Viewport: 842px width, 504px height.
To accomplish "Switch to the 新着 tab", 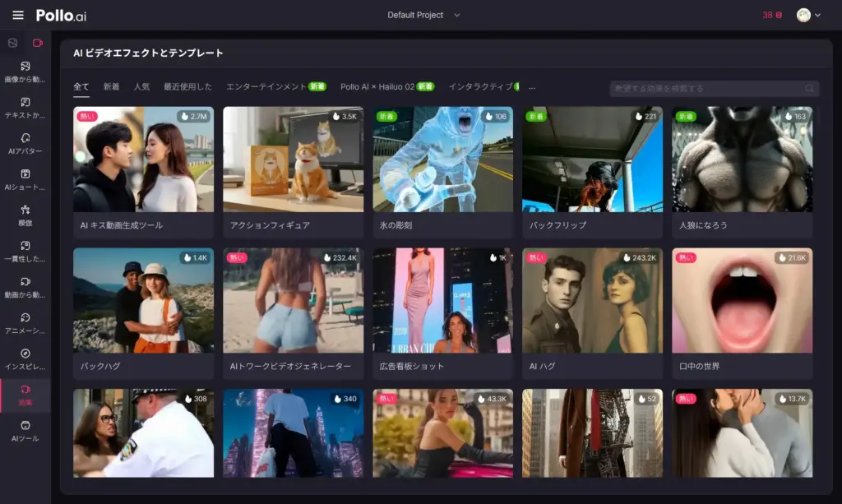I will point(111,86).
